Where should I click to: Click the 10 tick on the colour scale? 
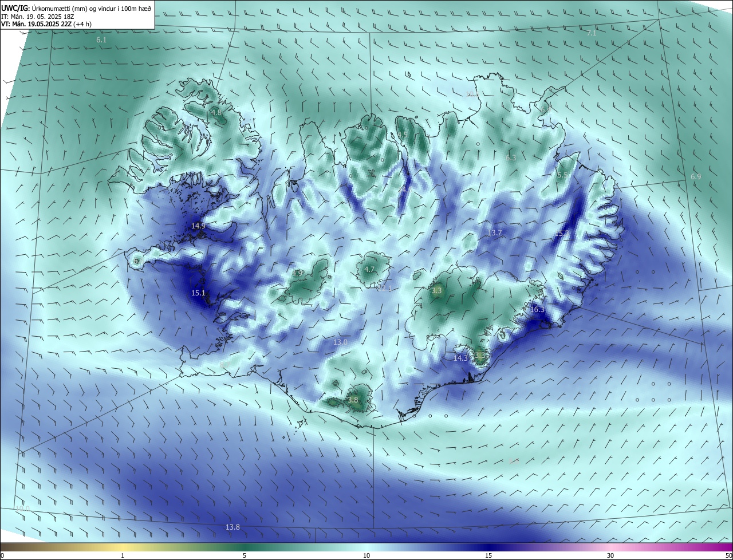tap(366, 556)
